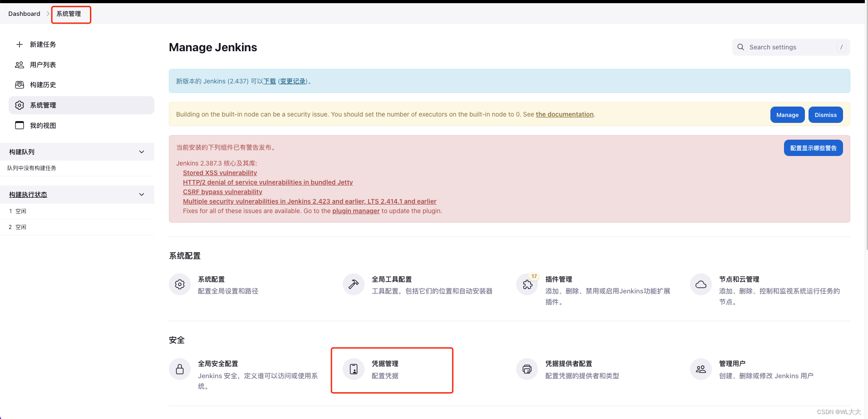Click the fingerprint icon for 凭据提供者配置
Screen dimensions: 868x419
527,369
